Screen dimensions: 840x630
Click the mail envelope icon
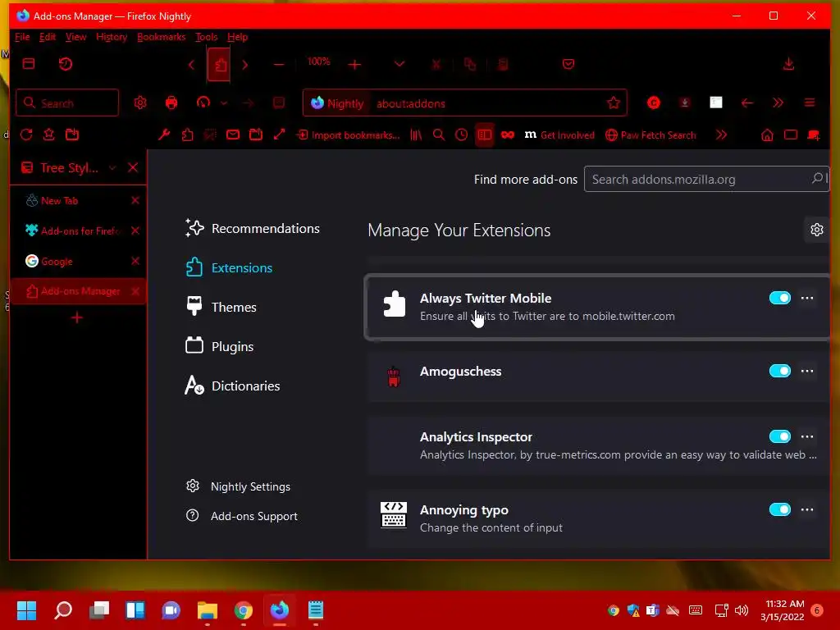click(232, 135)
